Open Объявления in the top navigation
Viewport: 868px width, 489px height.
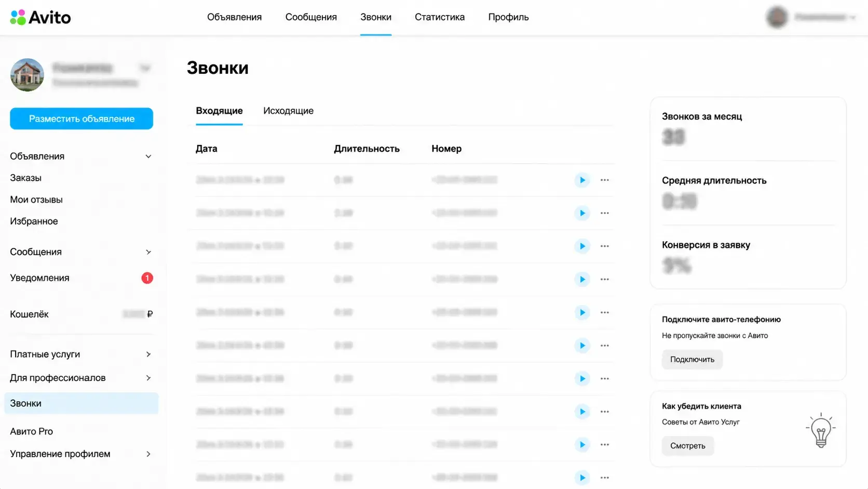coord(234,17)
